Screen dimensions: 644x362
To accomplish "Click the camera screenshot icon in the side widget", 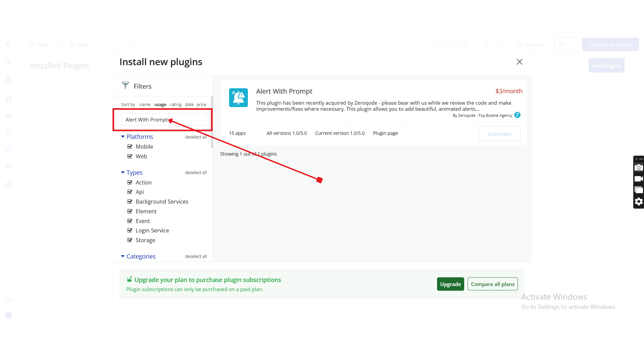I will [x=639, y=168].
